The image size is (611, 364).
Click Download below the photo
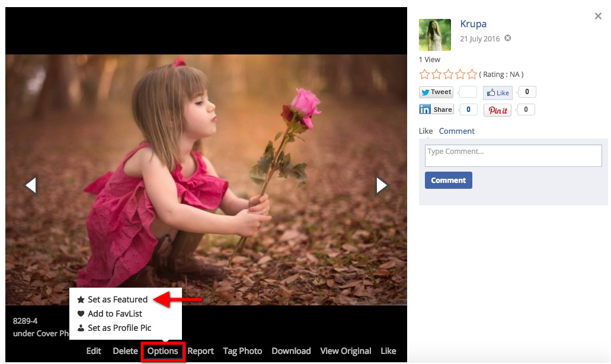point(291,351)
